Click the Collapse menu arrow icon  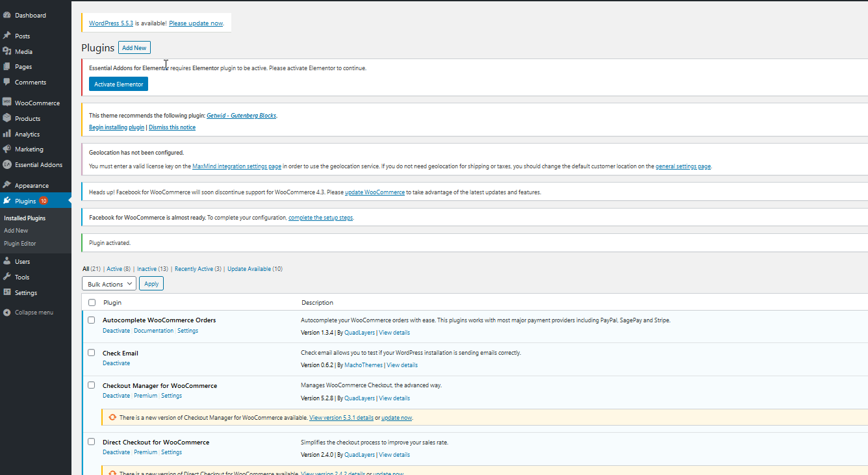(7, 313)
